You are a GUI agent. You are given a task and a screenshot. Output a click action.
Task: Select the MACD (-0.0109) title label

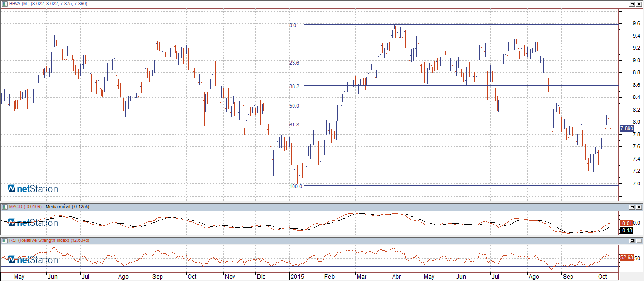tap(25, 207)
